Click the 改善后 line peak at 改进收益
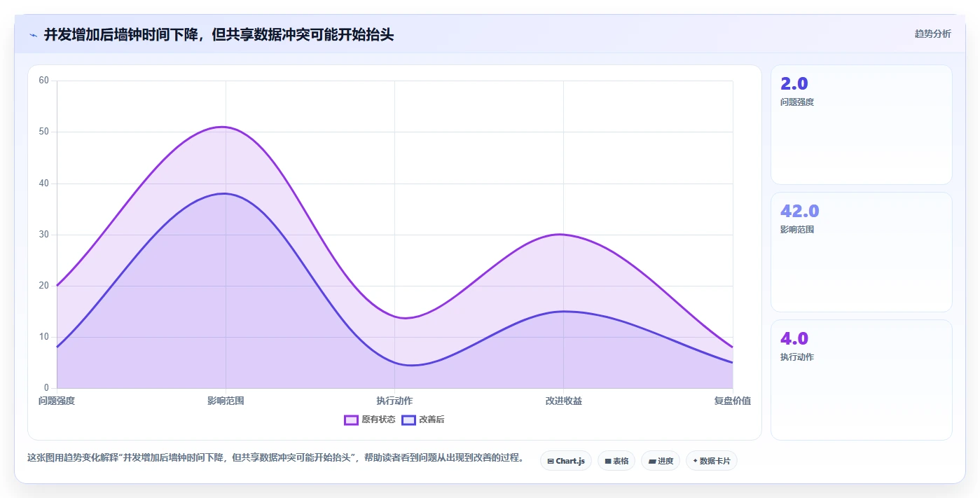 point(564,311)
